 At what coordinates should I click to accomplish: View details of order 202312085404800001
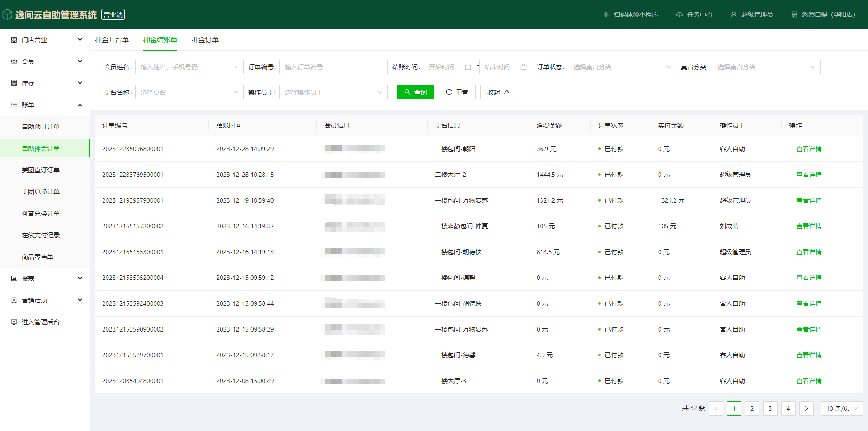point(809,381)
